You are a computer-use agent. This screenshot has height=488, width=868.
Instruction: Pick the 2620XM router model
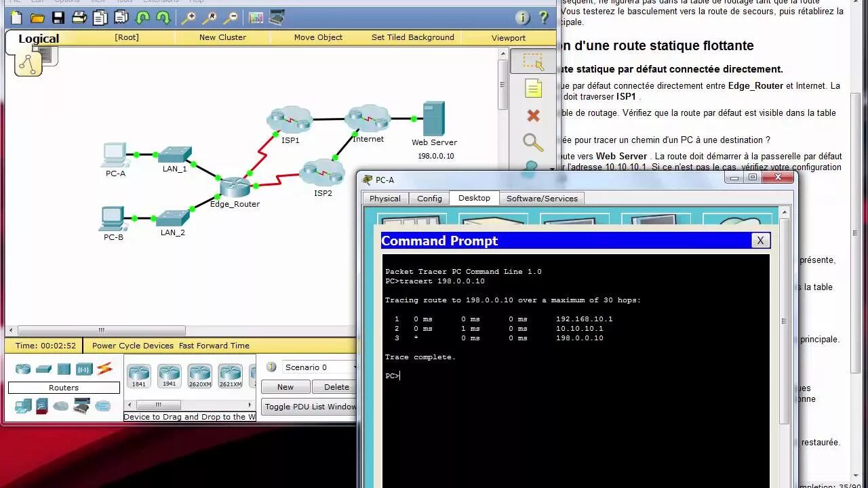(200, 376)
